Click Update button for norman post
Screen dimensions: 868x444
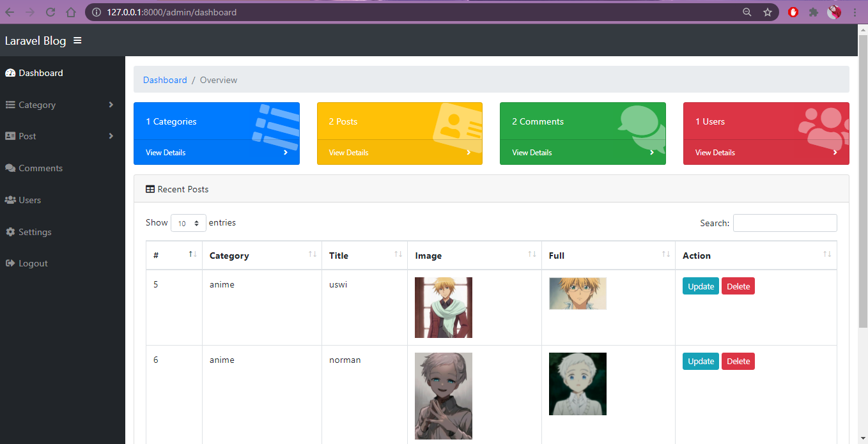pos(701,362)
